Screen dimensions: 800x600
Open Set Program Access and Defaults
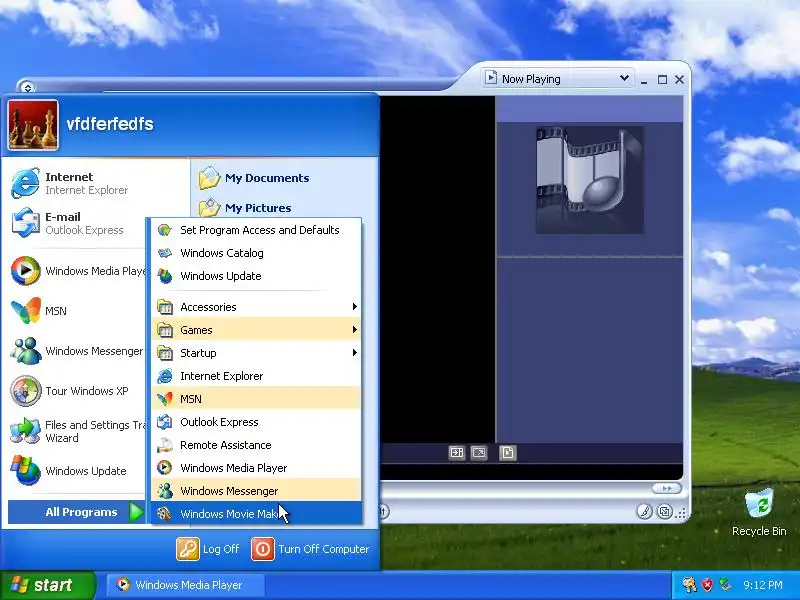coord(256,230)
